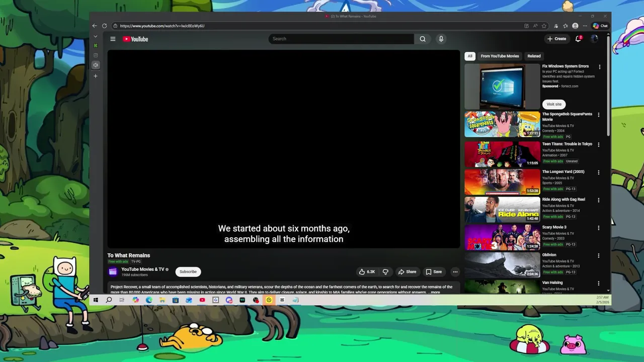This screenshot has width=644, height=362.
Task: Open The Longest Yard (2005) title
Action: [563, 171]
